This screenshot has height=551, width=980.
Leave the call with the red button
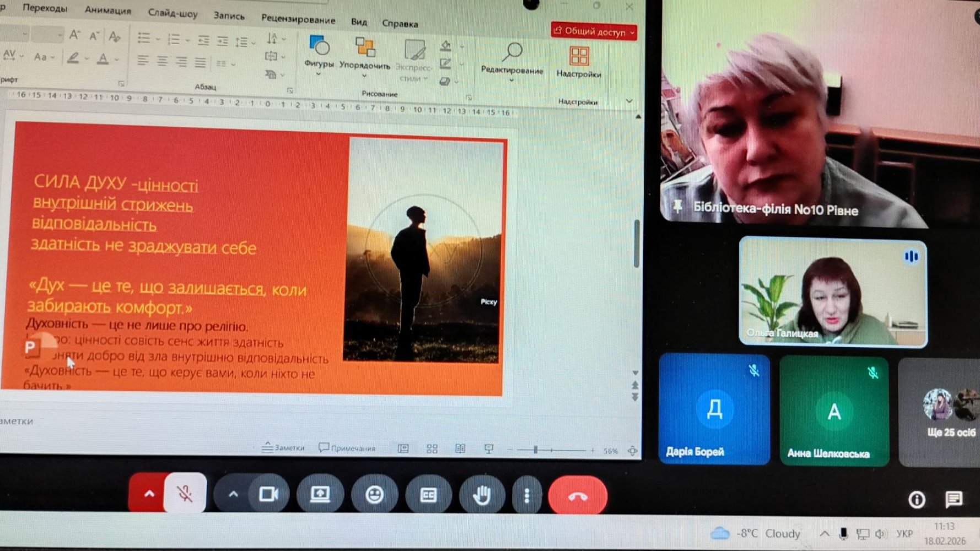pos(578,496)
